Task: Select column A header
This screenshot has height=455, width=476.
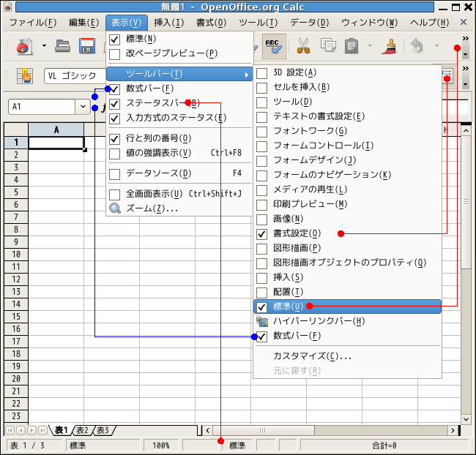Action: pyautogui.click(x=56, y=129)
